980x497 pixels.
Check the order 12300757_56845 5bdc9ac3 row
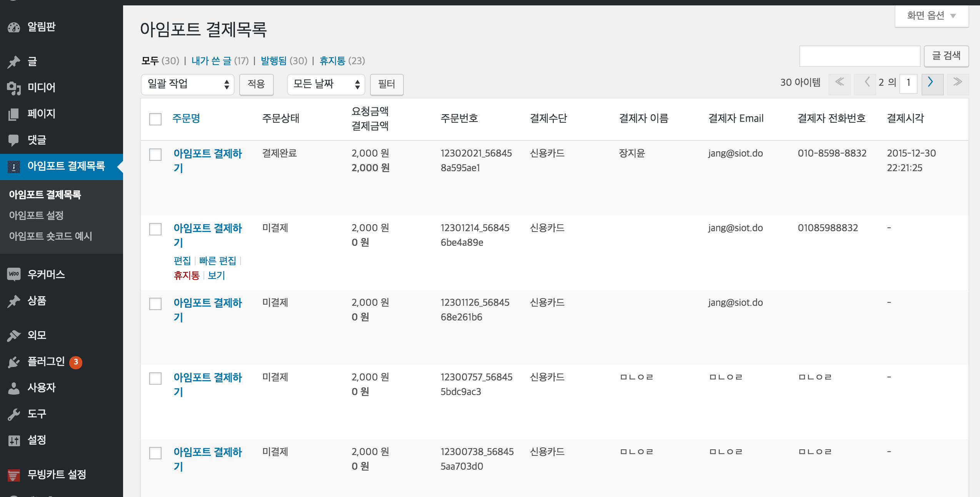(155, 378)
